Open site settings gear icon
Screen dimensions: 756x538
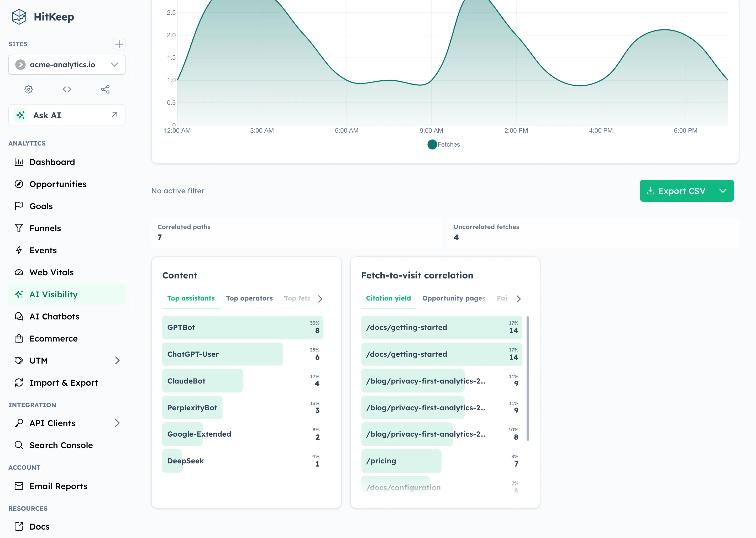tap(29, 89)
